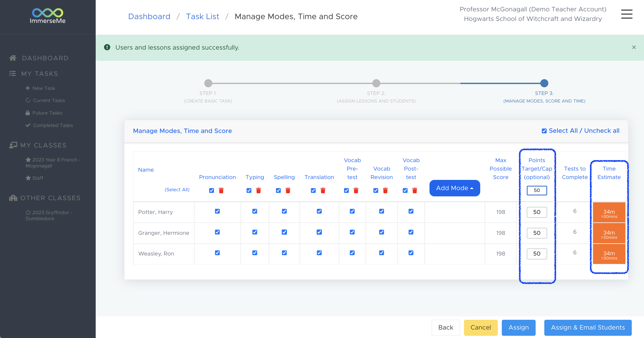Click the Dashboard breadcrumb link
This screenshot has width=644, height=338.
149,16
